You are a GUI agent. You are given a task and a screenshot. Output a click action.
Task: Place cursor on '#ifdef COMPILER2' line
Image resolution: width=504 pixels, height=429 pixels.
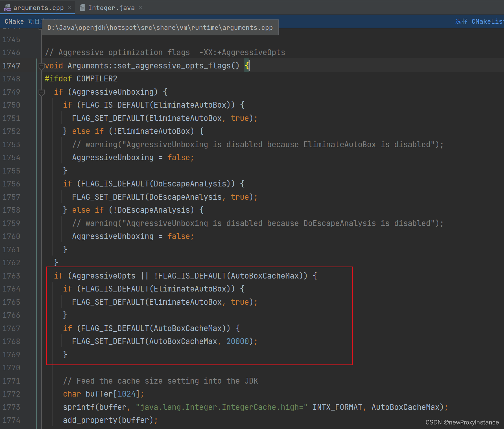81,79
